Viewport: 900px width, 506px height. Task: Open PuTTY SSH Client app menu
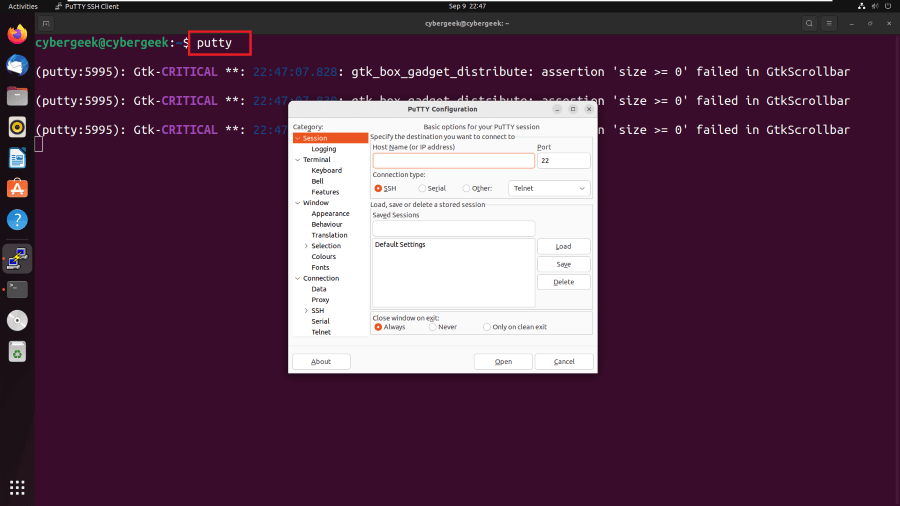(87, 6)
